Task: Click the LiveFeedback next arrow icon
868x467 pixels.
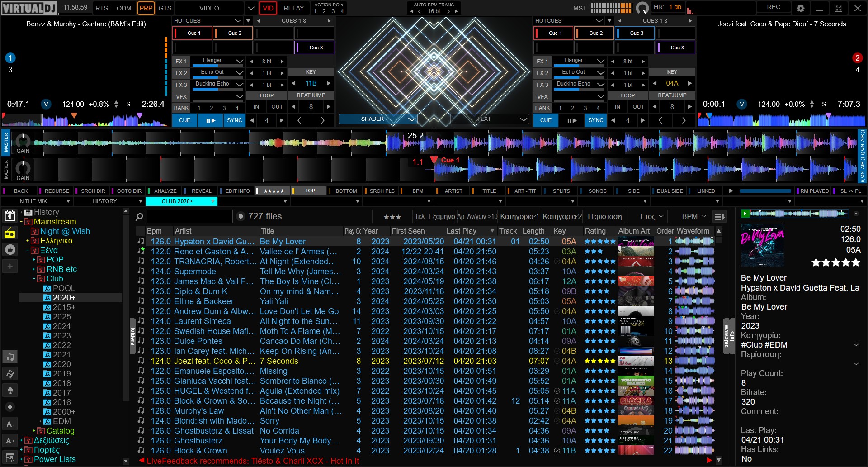Action: point(709,461)
